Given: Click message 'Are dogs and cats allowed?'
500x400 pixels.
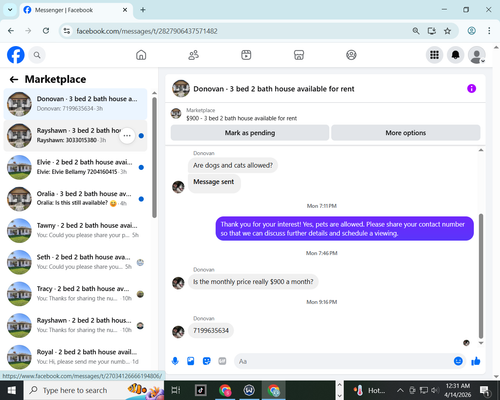Looking at the screenshot, I should click(x=233, y=165).
